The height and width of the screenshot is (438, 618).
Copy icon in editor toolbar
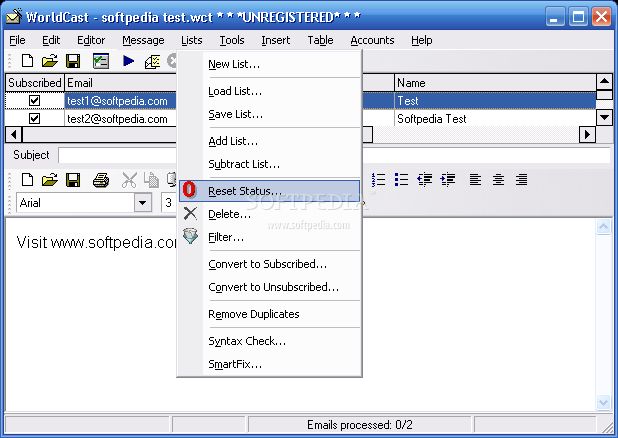coord(151,180)
